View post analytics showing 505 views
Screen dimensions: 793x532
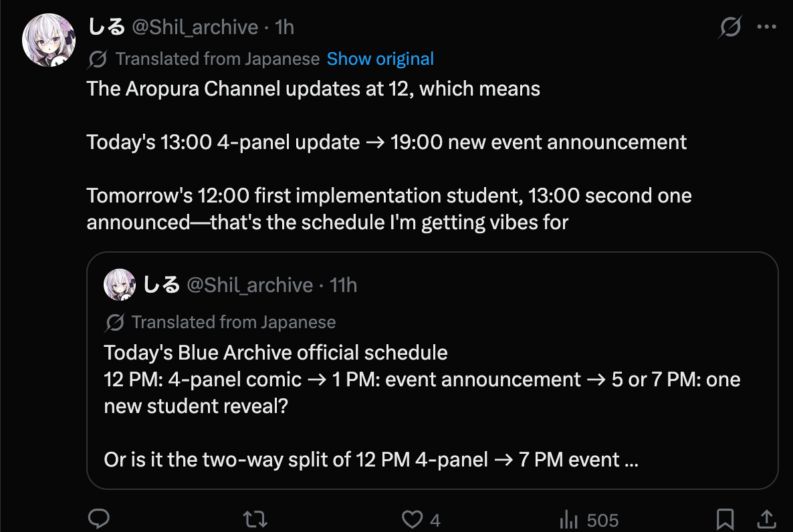coord(589,520)
